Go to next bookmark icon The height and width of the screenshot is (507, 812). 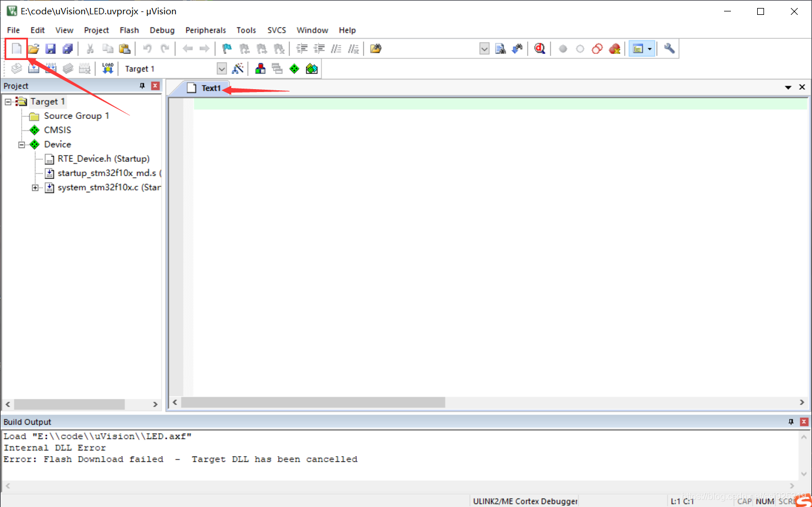tap(262, 49)
